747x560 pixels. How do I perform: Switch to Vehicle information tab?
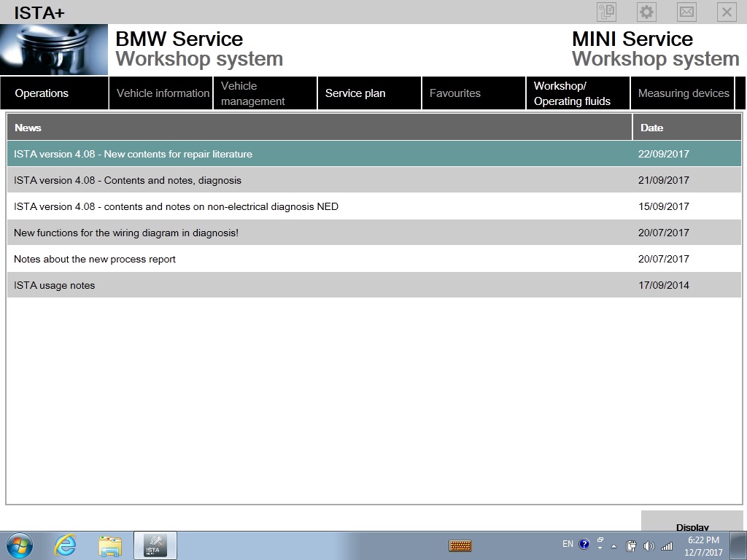pos(161,93)
